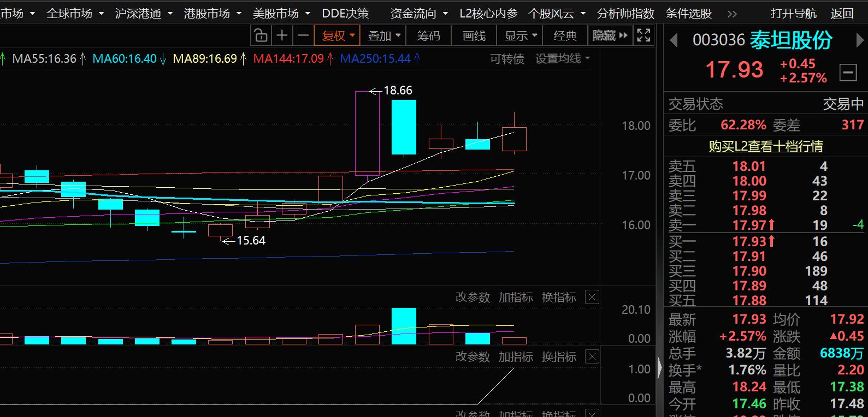The width and height of the screenshot is (868, 417).
Task: Click MA250:15.44 indicator label
Action: tap(375, 59)
